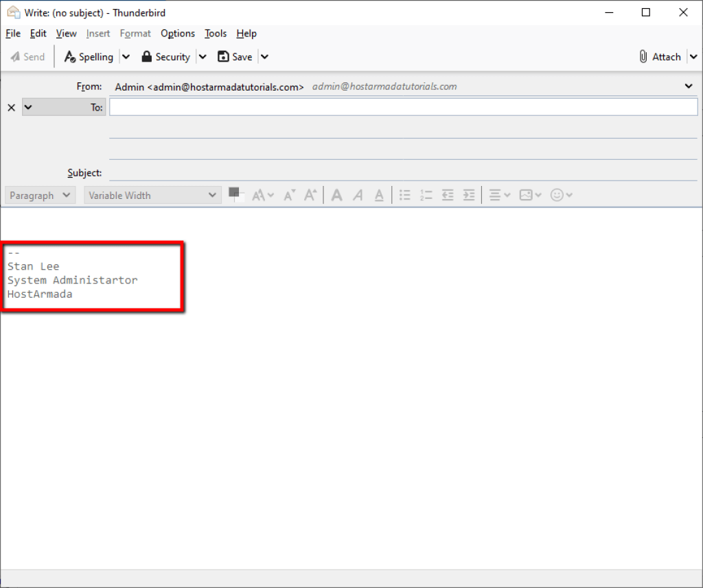Image resolution: width=703 pixels, height=588 pixels.
Task: Decrease the text indent
Action: click(447, 195)
